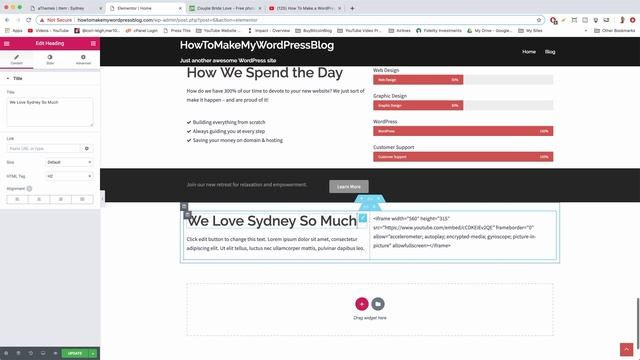The width and height of the screenshot is (640, 360).
Task: Switch to the Advanced tab
Action: pyautogui.click(x=83, y=60)
